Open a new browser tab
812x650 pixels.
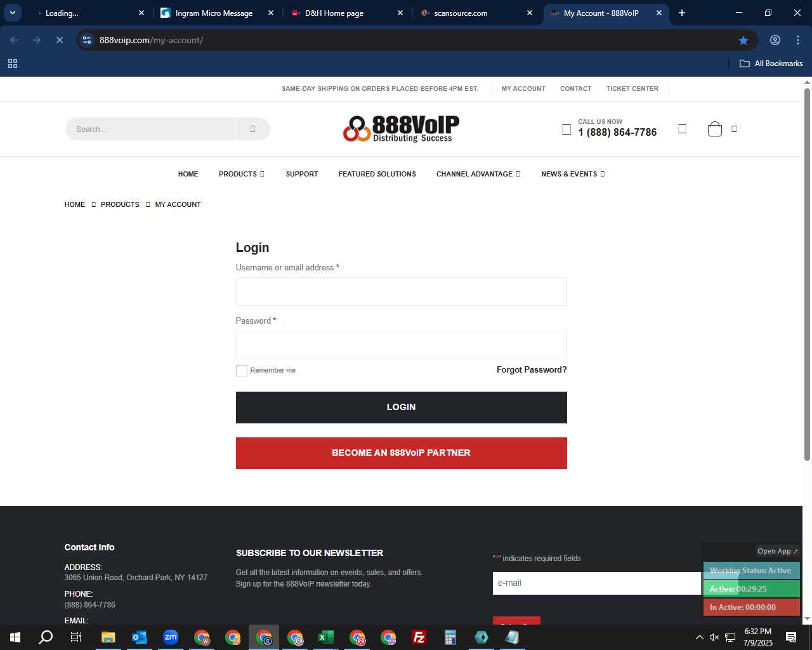tap(682, 13)
